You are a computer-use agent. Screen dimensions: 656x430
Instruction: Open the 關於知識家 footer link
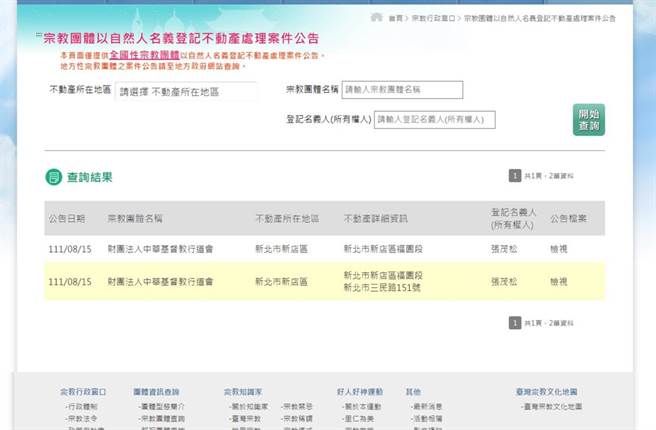(249, 407)
